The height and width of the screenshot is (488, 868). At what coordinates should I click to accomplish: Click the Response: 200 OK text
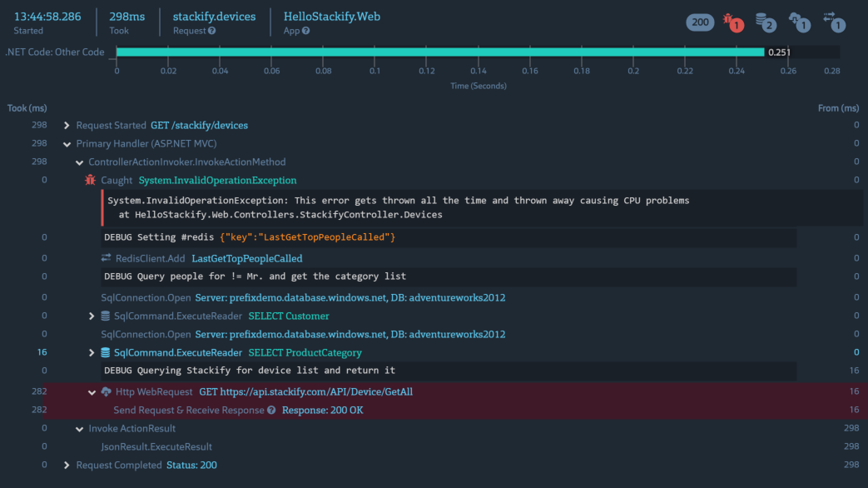tap(322, 410)
